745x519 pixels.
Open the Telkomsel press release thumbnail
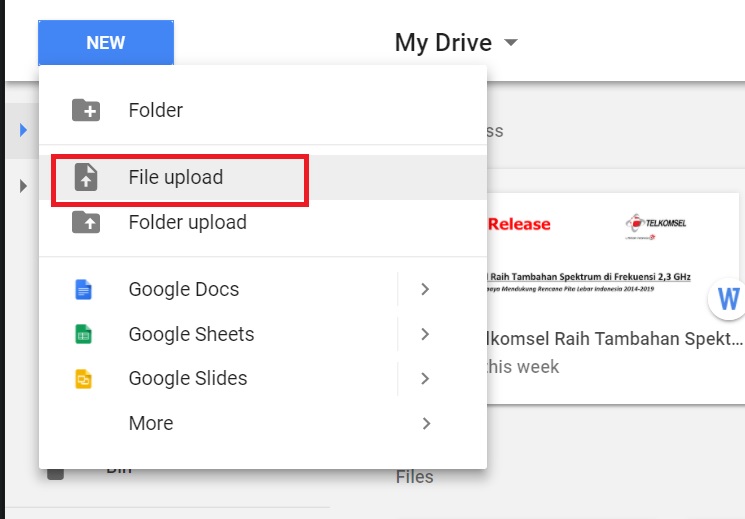point(613,257)
